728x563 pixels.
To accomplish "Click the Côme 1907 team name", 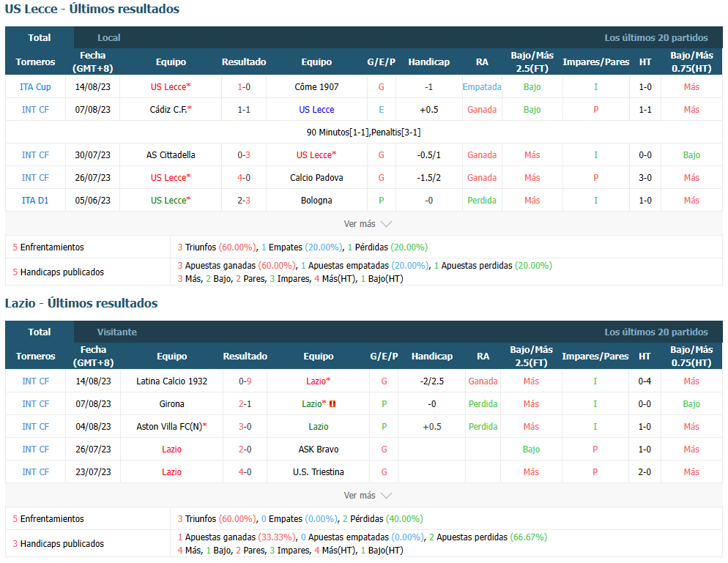I will [x=316, y=87].
